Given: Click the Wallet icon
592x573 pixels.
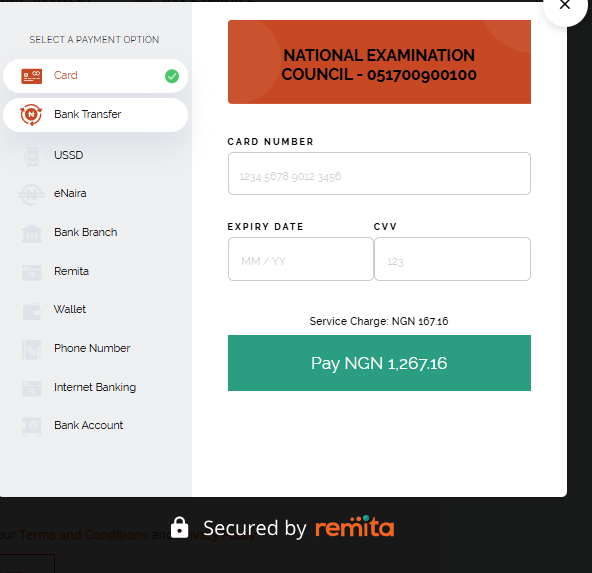Looking at the screenshot, I should click(x=32, y=311).
